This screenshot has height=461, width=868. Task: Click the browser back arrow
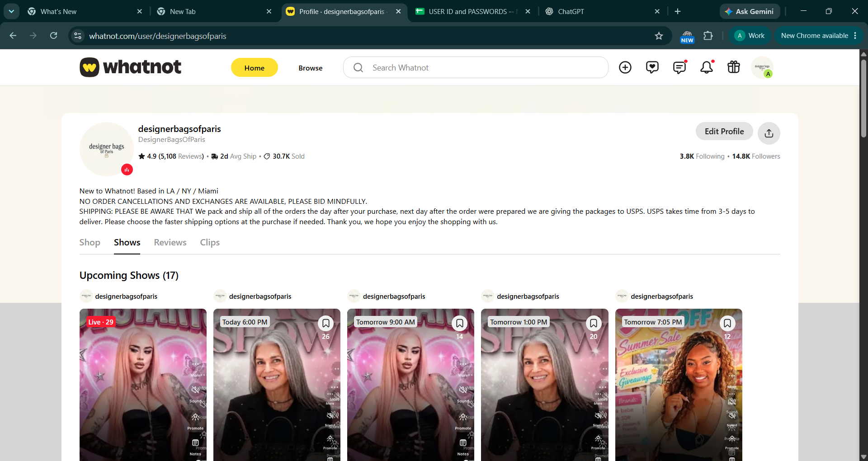13,36
